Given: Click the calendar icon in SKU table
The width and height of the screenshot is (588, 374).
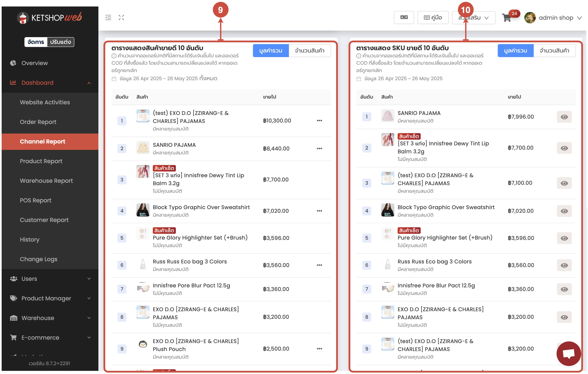Looking at the screenshot, I should (x=359, y=79).
